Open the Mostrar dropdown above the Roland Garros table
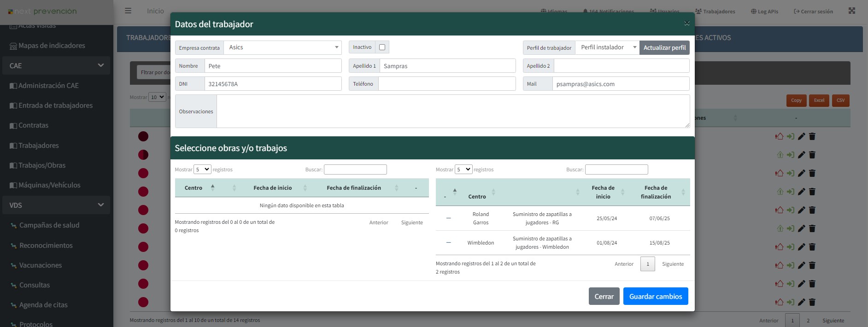Image resolution: width=868 pixels, height=327 pixels. [463, 169]
